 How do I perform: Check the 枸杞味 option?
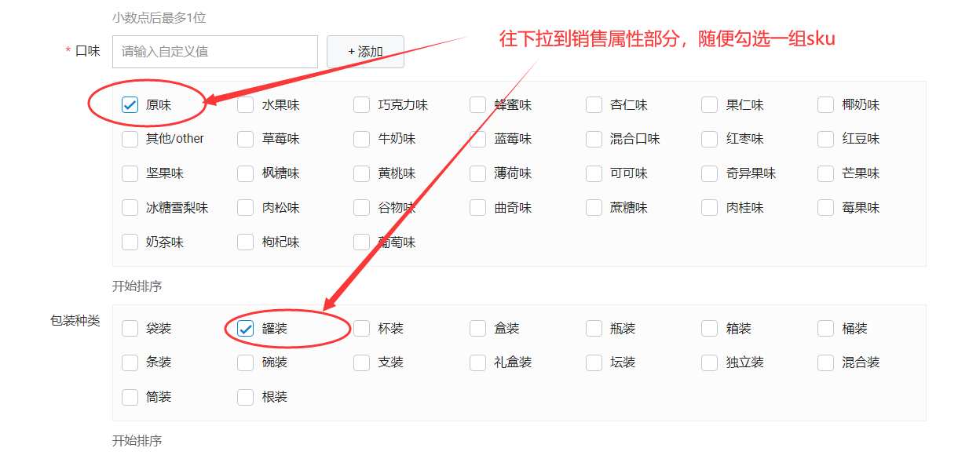point(246,242)
